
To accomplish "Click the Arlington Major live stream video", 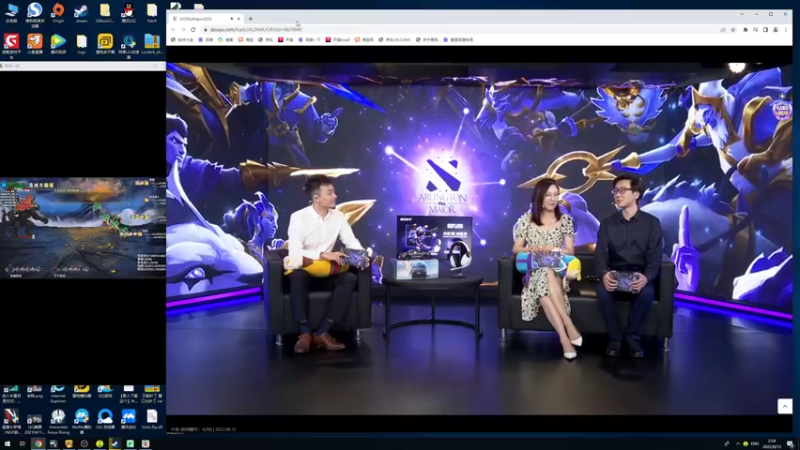I will [x=479, y=238].
